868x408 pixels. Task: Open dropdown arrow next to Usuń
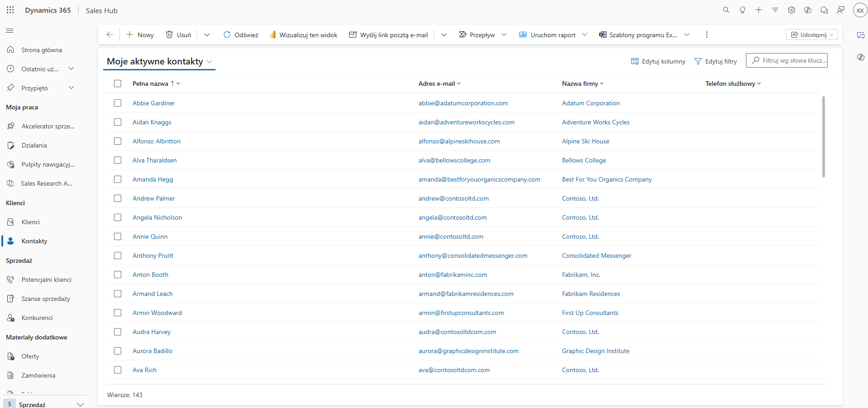[207, 34]
